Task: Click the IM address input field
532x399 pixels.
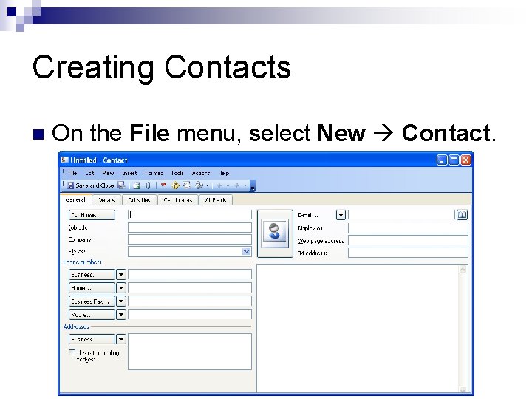Action: tap(408, 253)
